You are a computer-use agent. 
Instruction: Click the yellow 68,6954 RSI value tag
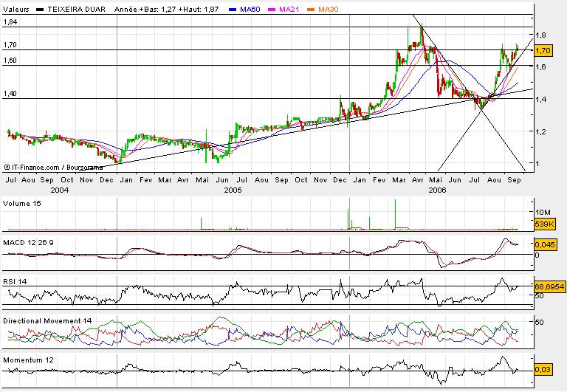[549, 286]
